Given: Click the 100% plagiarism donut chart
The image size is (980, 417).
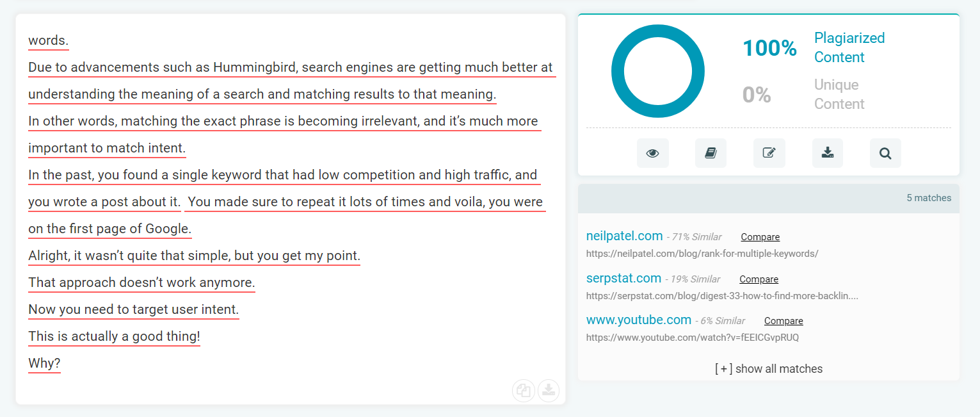Looking at the screenshot, I should click(x=658, y=71).
